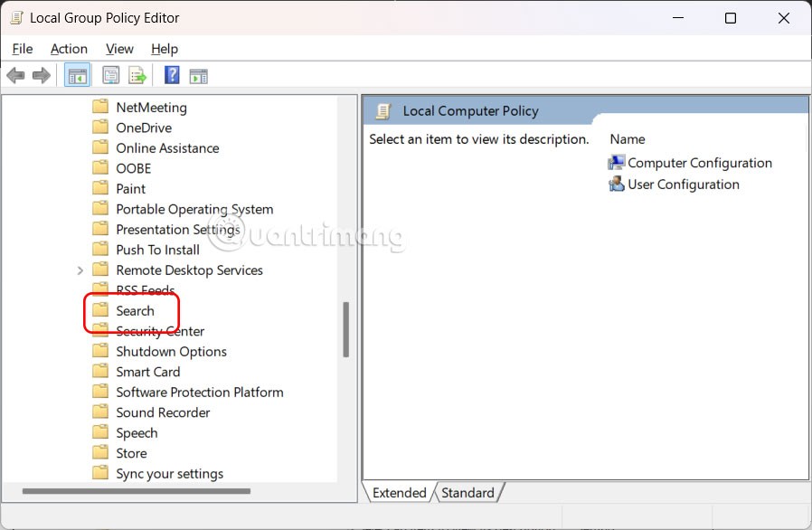Click the horizontal scrollbar in tree pane
Image resolution: width=812 pixels, height=530 pixels.
pos(136,491)
